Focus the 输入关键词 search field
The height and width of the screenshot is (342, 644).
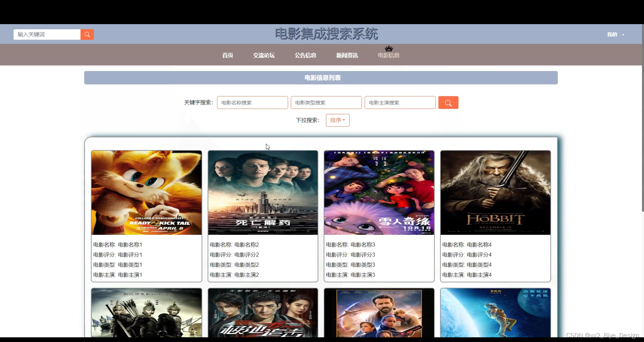click(x=47, y=35)
